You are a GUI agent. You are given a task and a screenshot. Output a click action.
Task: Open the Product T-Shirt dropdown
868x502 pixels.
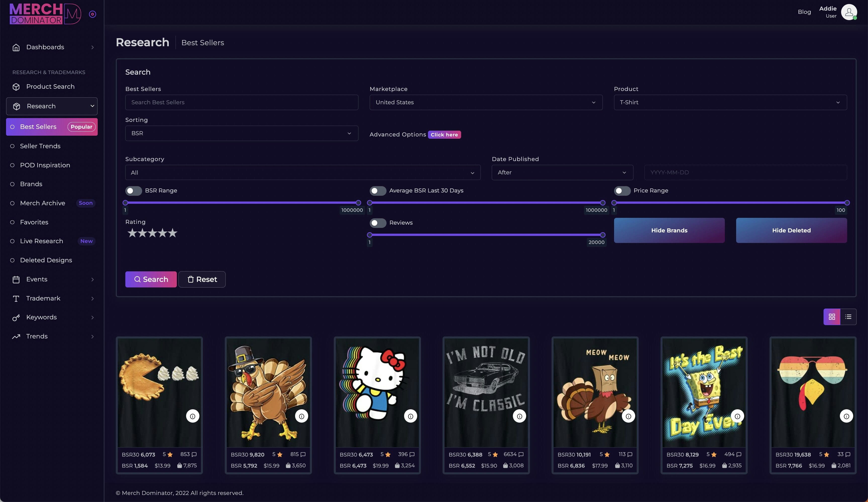point(730,102)
